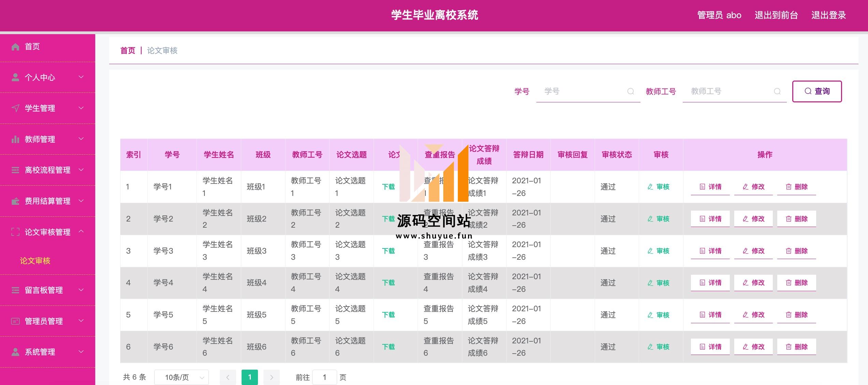This screenshot has height=385, width=868.
Task: Click the 教师管理 bar chart icon
Action: click(x=15, y=139)
